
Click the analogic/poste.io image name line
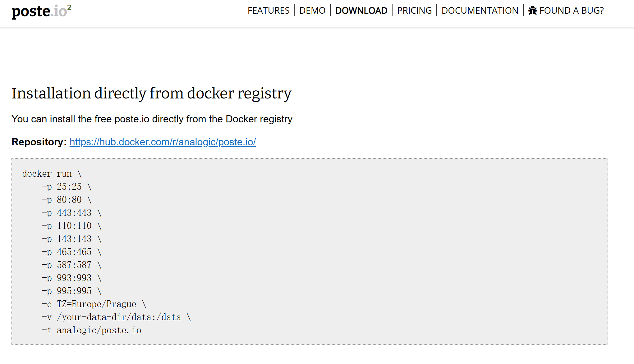click(92, 330)
